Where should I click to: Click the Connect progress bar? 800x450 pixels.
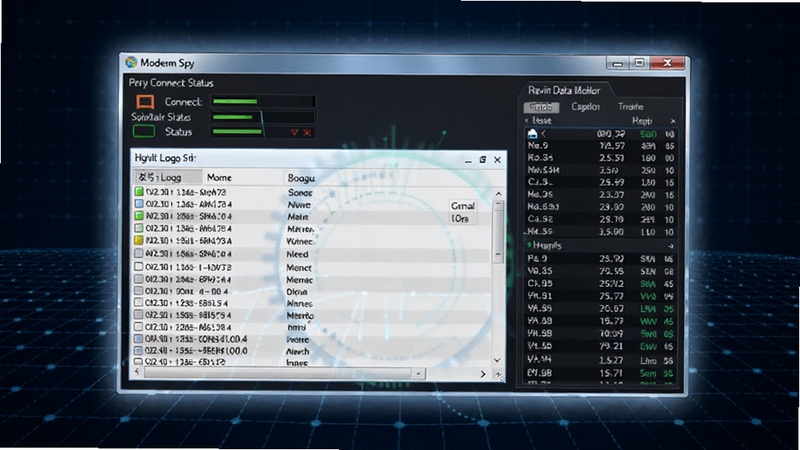click(x=263, y=102)
